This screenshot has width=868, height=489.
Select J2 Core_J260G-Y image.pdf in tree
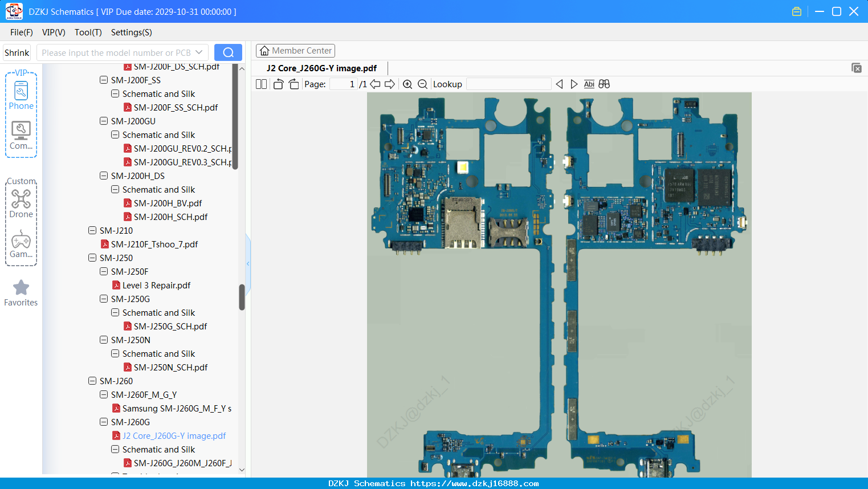(169, 436)
